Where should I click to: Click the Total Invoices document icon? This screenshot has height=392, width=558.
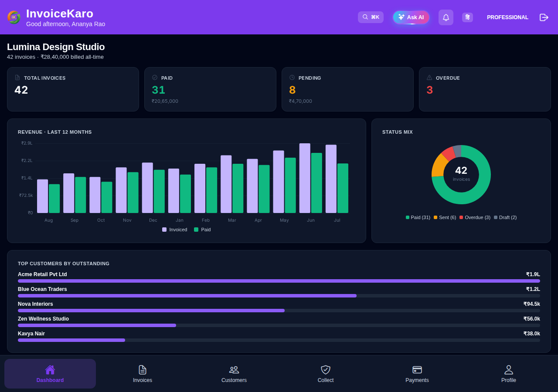(x=17, y=78)
